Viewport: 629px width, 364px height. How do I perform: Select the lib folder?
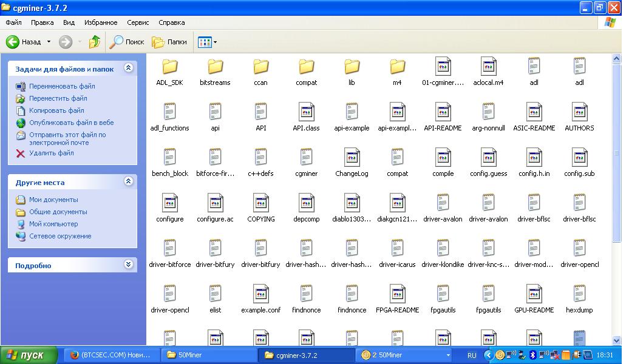[x=352, y=72]
